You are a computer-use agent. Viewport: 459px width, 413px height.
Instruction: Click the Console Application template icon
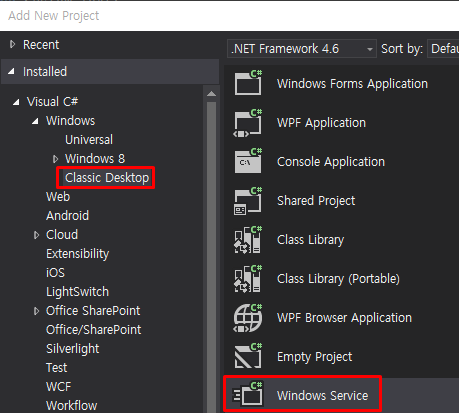(248, 161)
